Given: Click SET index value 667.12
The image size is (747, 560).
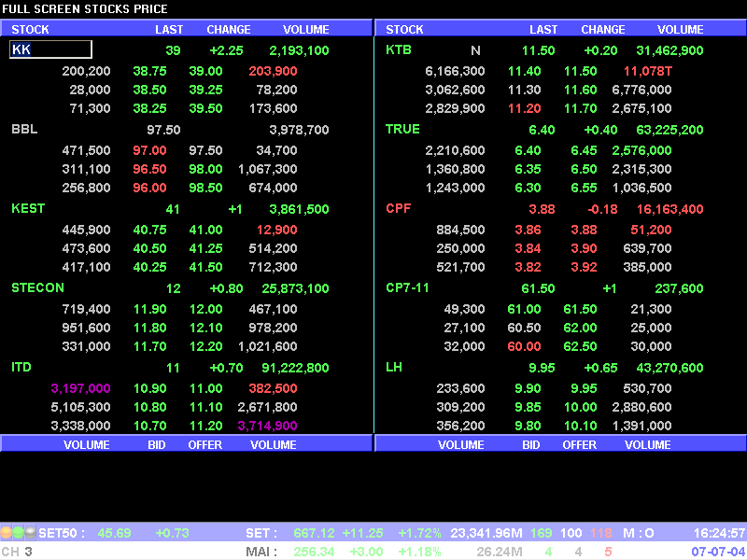Looking at the screenshot, I should click(315, 533).
